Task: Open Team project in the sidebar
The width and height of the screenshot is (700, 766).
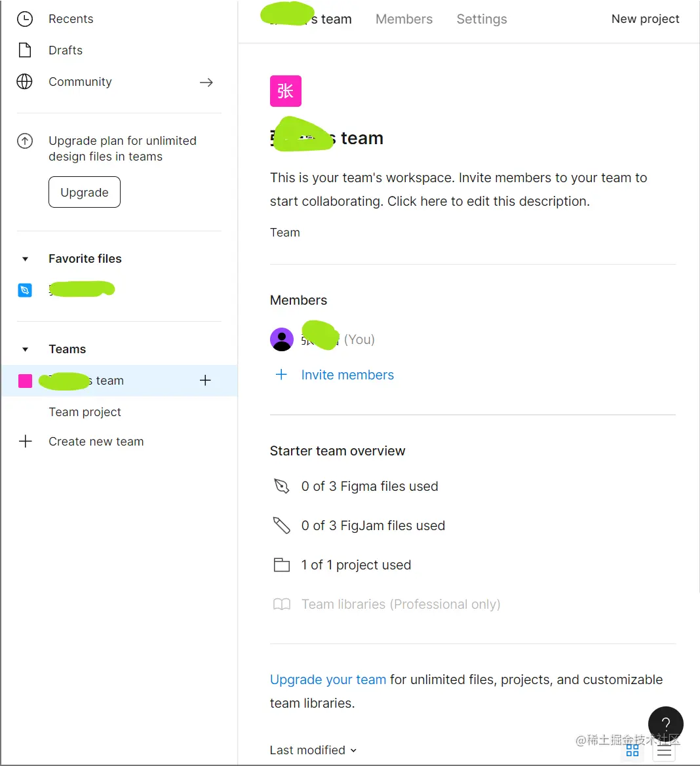Action: (85, 412)
